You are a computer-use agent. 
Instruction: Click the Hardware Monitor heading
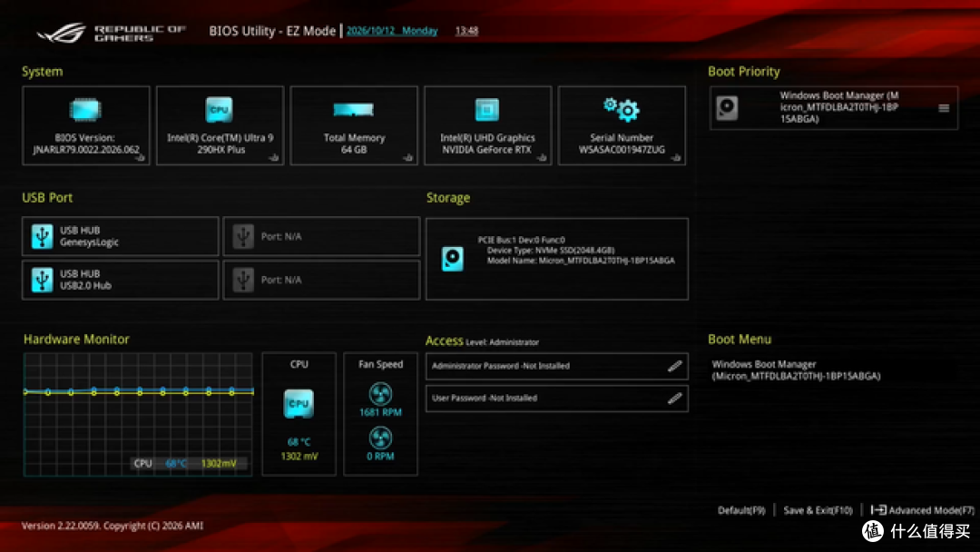[x=76, y=339]
